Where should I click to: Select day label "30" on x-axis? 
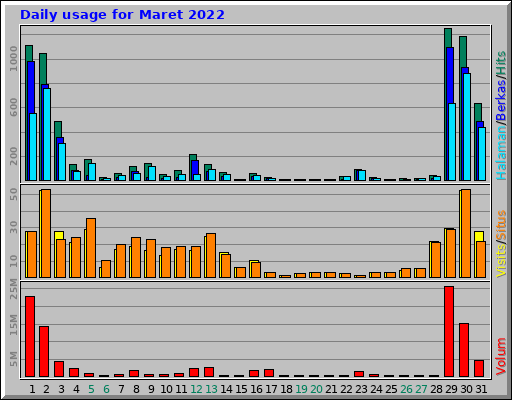(466, 389)
